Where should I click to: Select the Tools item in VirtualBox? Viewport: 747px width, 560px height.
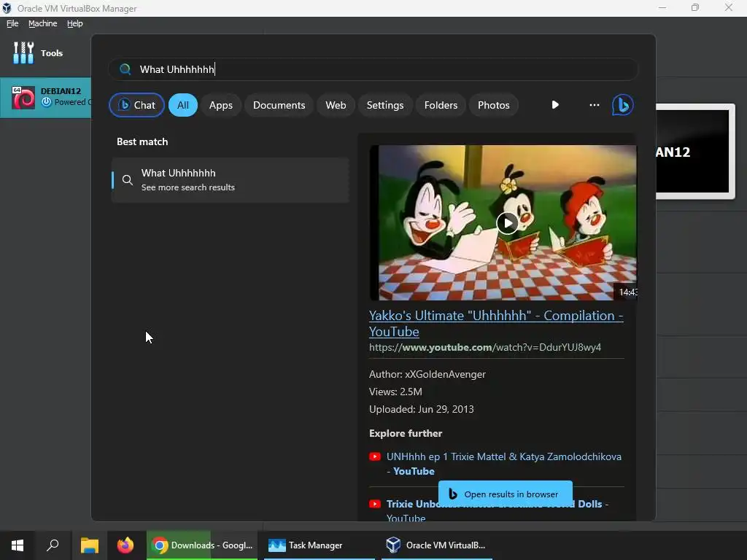click(x=45, y=52)
